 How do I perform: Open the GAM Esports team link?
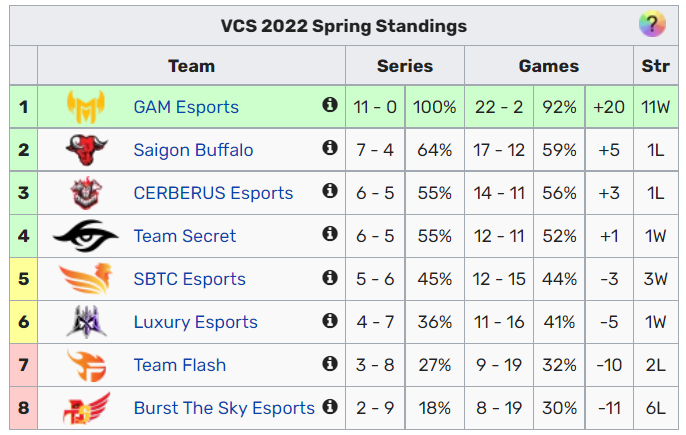pyautogui.click(x=186, y=107)
